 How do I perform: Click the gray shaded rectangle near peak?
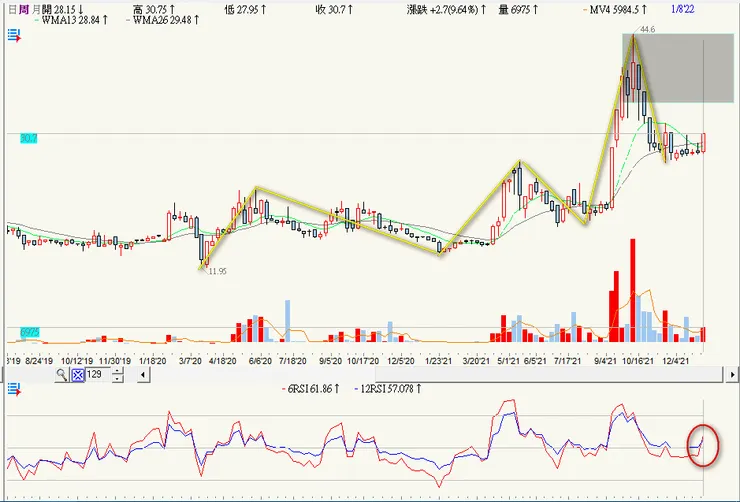[678, 68]
